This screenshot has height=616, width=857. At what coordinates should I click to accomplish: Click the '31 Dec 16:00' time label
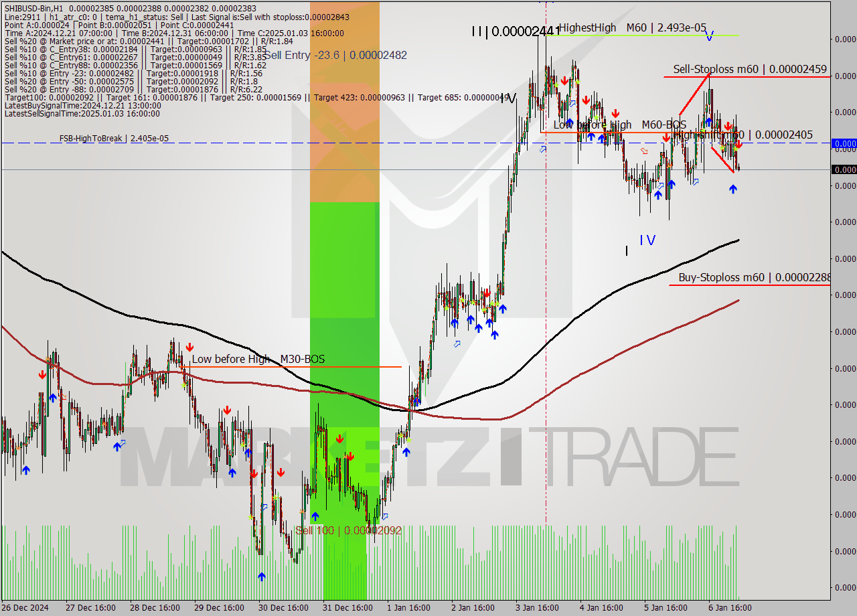348,608
